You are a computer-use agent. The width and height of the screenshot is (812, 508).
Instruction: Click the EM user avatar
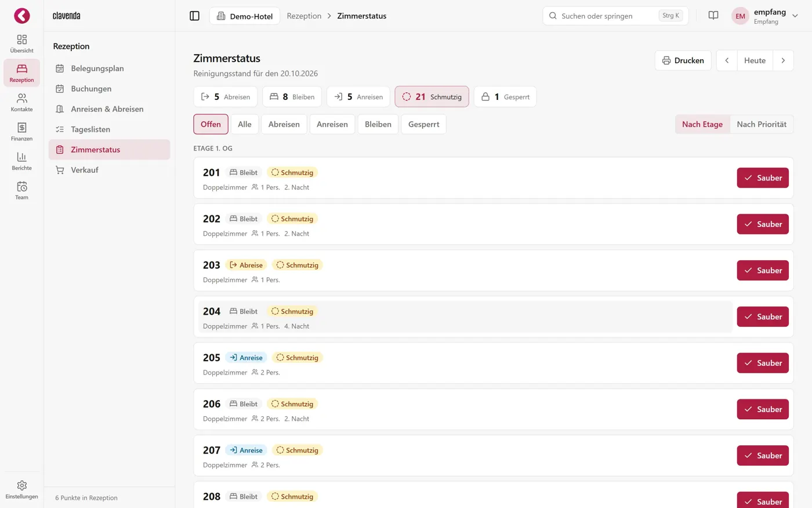point(740,16)
